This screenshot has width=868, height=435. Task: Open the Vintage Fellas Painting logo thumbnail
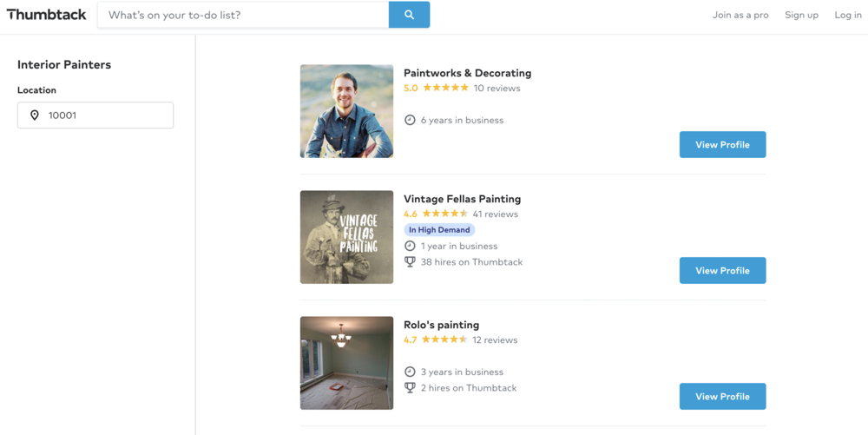pyautogui.click(x=346, y=237)
